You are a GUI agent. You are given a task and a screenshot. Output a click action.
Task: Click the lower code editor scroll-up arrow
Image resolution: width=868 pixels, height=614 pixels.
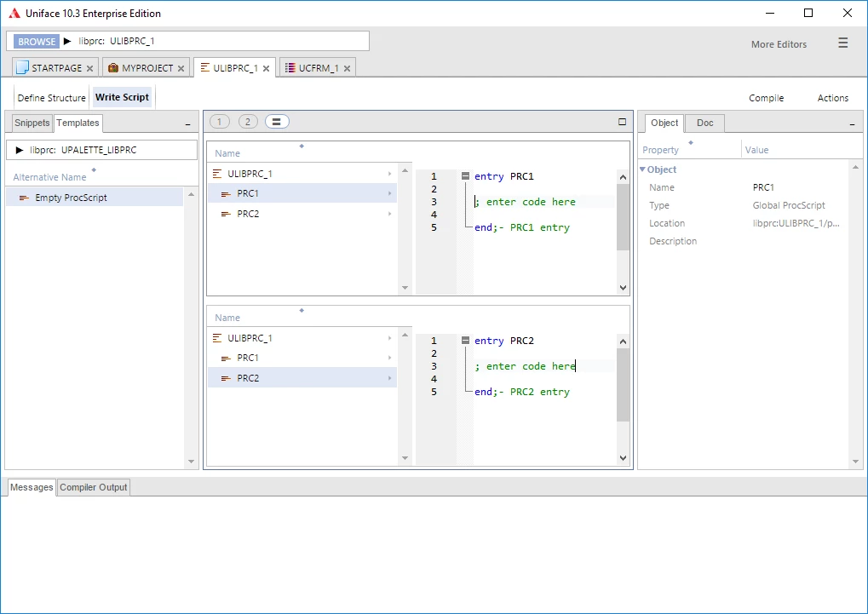click(x=623, y=341)
